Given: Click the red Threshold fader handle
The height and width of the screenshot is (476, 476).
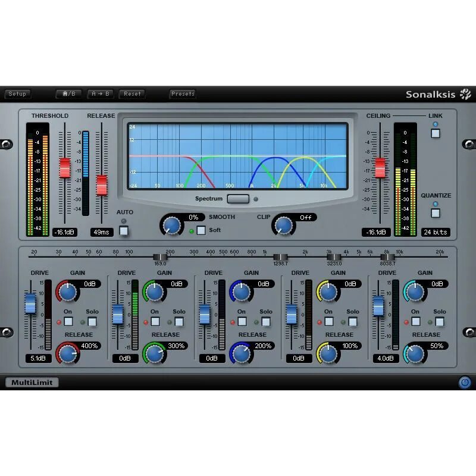Looking at the screenshot, I should pyautogui.click(x=65, y=168).
